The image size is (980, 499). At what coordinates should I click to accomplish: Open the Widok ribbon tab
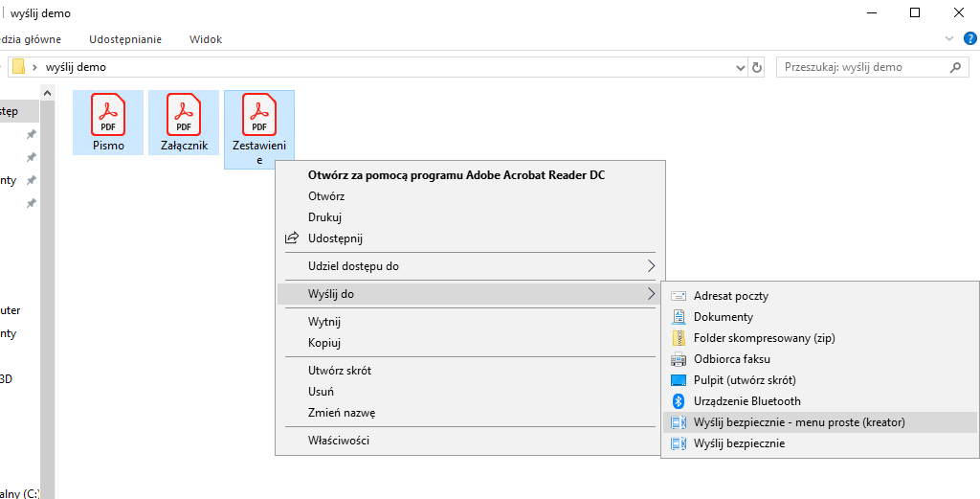pyautogui.click(x=206, y=39)
